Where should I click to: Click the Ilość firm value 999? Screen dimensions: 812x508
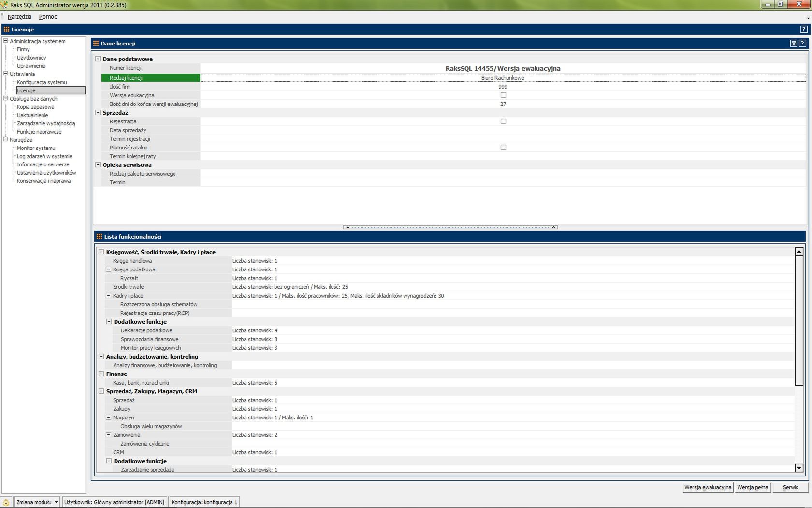[x=503, y=87]
